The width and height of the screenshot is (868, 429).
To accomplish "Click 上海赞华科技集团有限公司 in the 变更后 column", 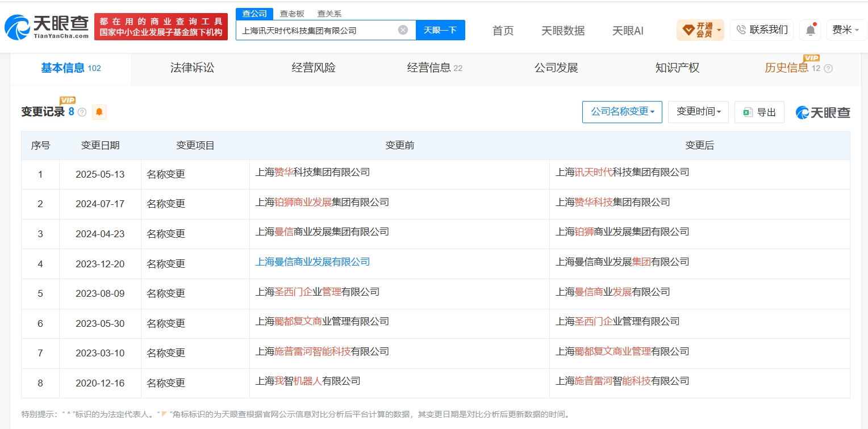I will pyautogui.click(x=613, y=202).
